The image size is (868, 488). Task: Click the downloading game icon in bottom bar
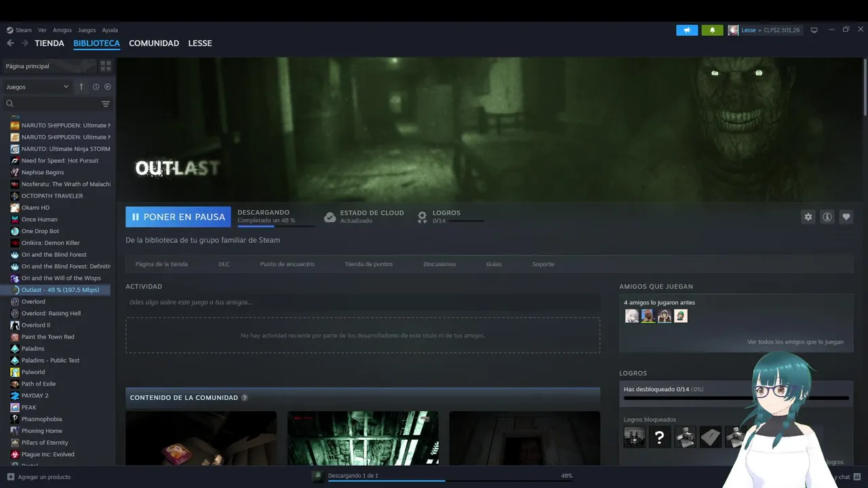[317, 476]
